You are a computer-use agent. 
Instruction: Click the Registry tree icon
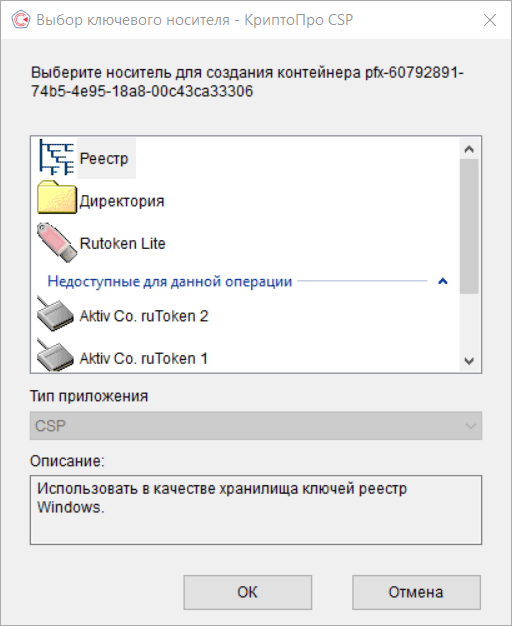(x=56, y=157)
